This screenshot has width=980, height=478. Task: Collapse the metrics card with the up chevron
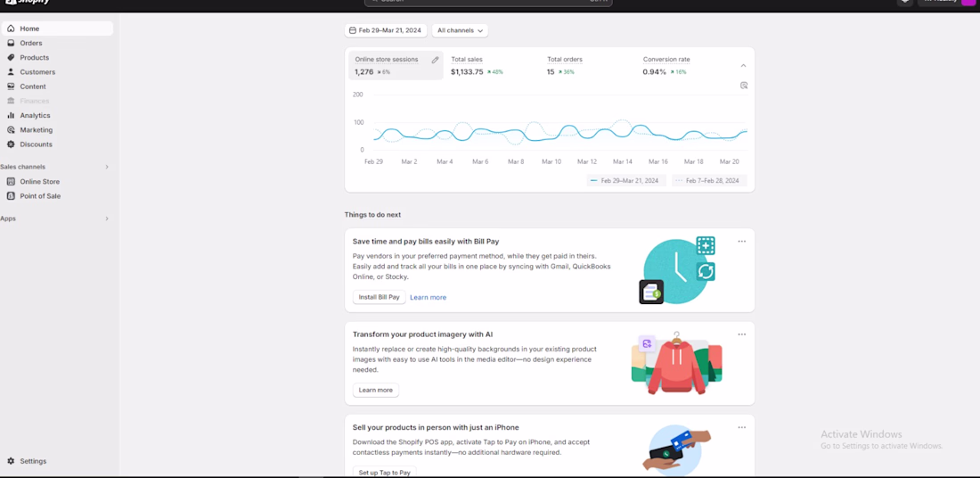click(x=743, y=66)
